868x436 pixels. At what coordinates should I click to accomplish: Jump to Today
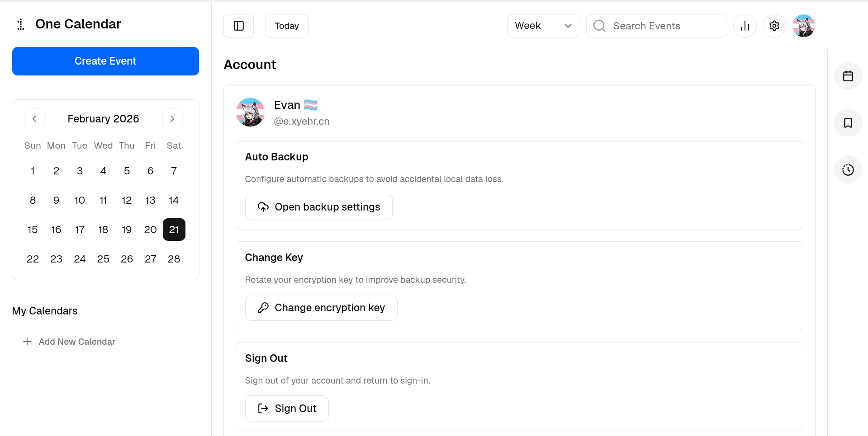coord(287,26)
